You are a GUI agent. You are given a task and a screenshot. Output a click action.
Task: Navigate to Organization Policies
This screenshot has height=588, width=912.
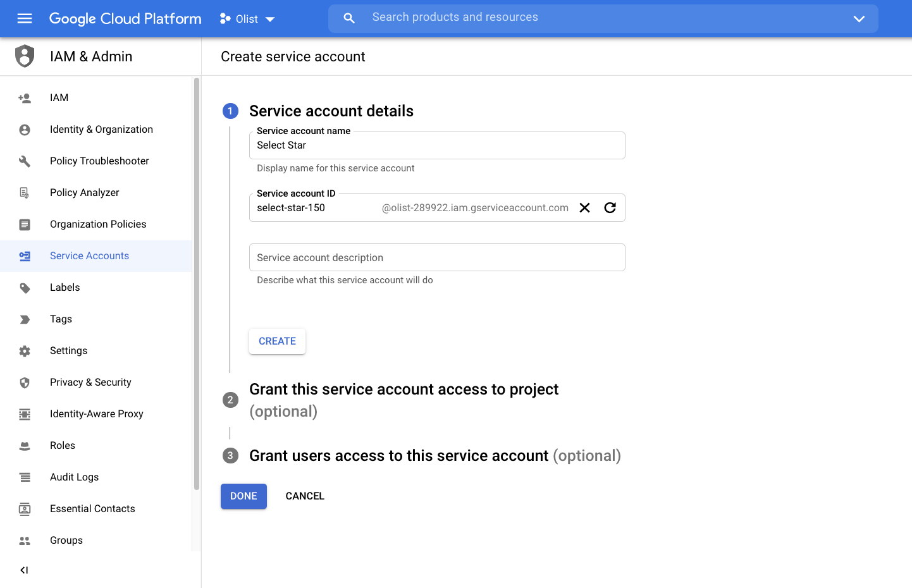pos(96,224)
